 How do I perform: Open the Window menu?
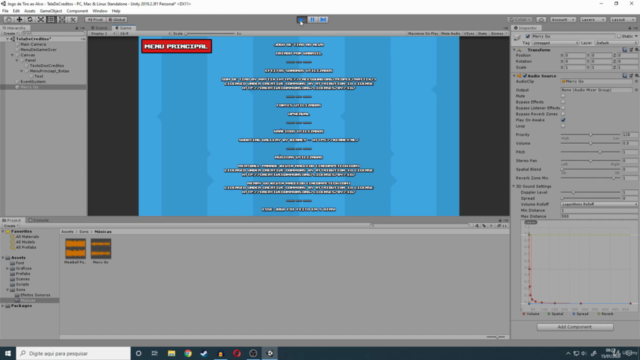[x=100, y=11]
